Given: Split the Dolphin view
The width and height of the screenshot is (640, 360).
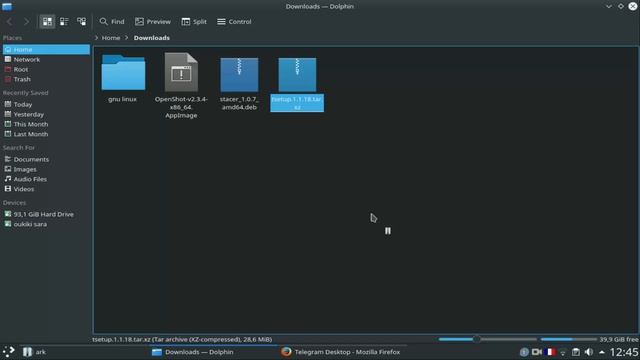Looking at the screenshot, I should coord(194,22).
